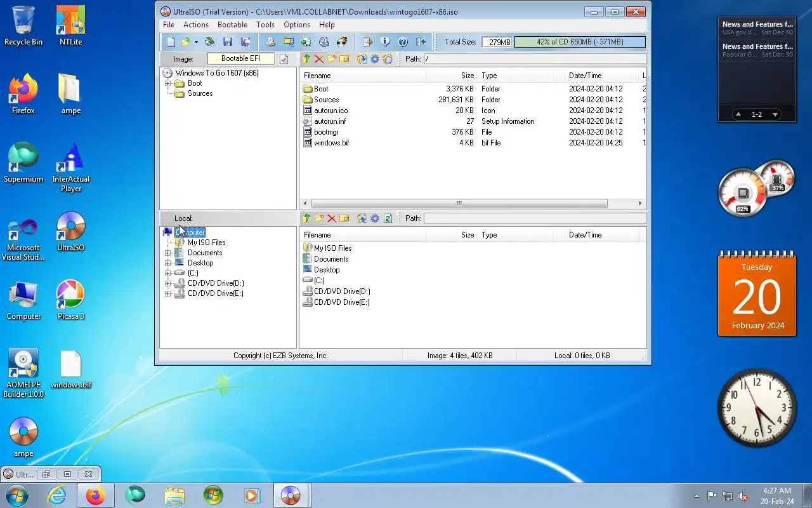Click the Help question mark toolbar icon
The height and width of the screenshot is (508, 812).
click(x=403, y=42)
